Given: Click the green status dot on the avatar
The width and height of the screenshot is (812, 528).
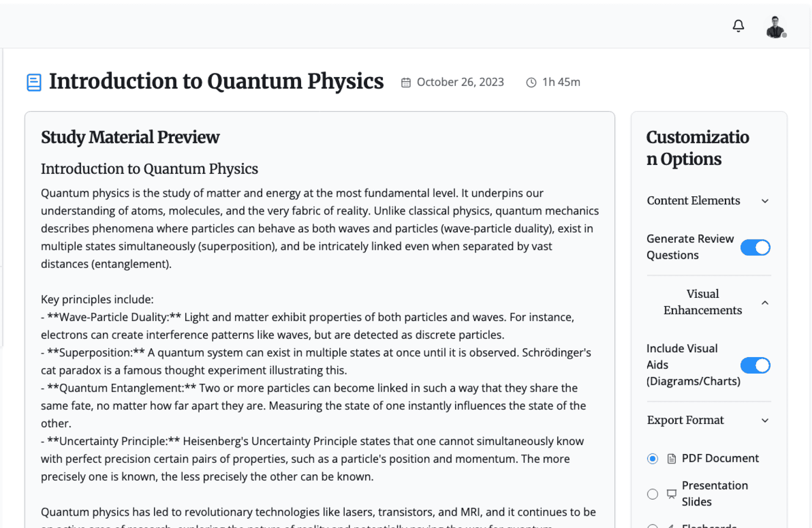Looking at the screenshot, I should point(784,36).
